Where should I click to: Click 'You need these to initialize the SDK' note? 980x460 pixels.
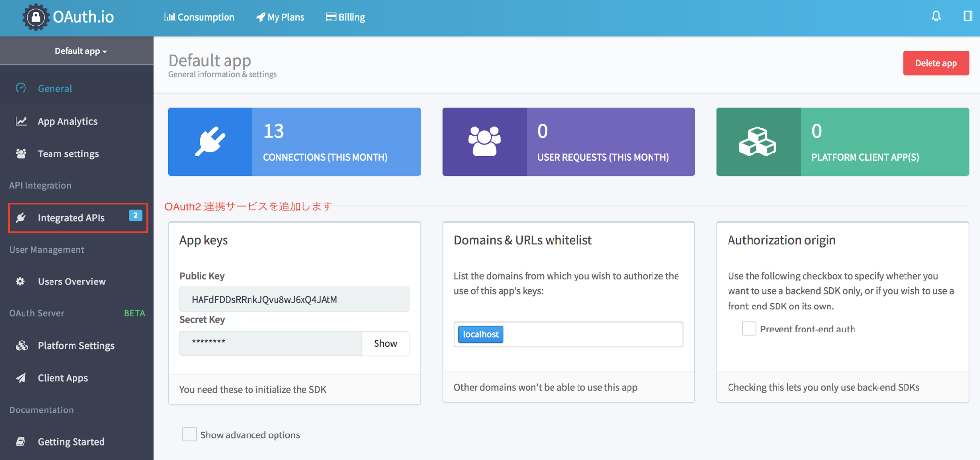tap(252, 389)
